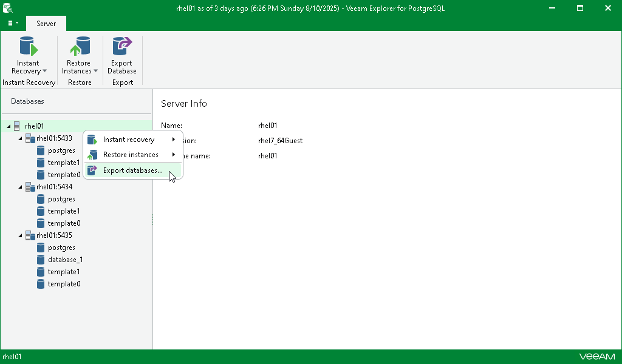Open the Restore Instances dropdown arrow
The height and width of the screenshot is (364, 622).
pyautogui.click(x=95, y=71)
